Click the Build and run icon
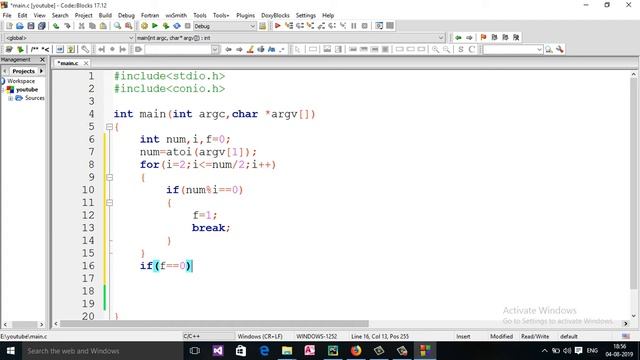Screen dimensions: 640x360 point(166,26)
